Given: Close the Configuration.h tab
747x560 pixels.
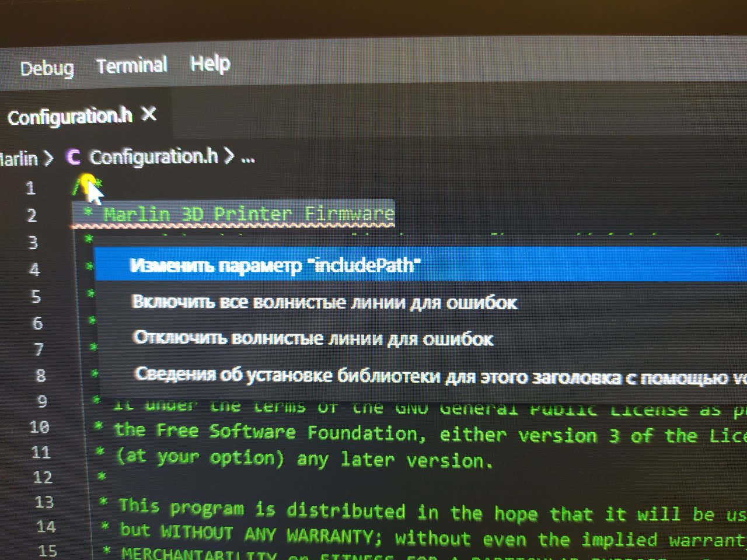Looking at the screenshot, I should pos(149,113).
